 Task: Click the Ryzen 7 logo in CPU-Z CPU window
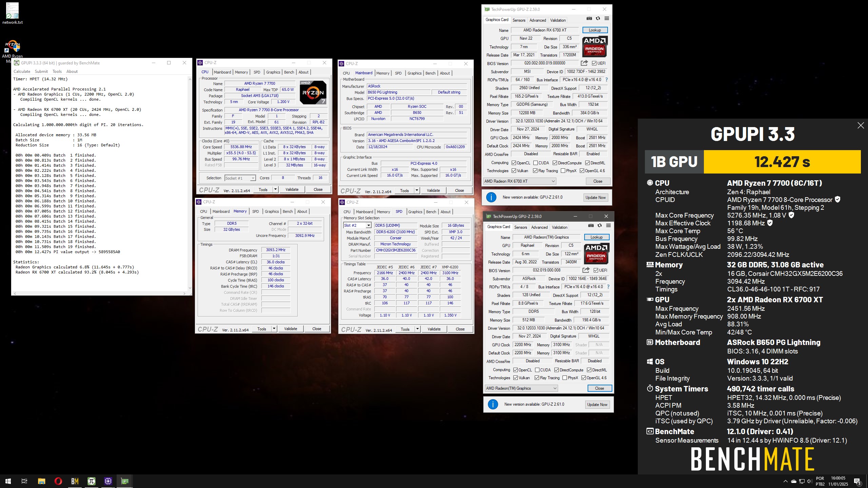point(313,93)
